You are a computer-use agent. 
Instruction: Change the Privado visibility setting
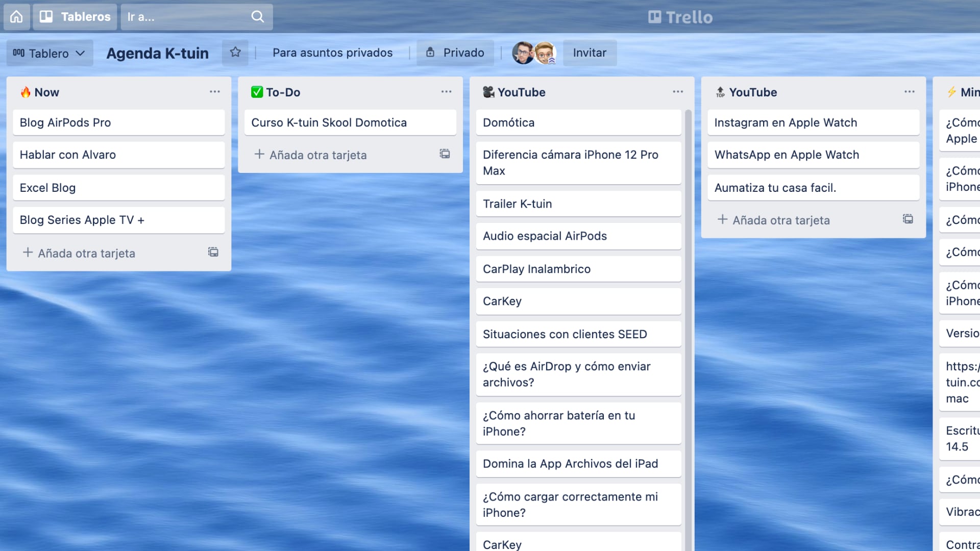(455, 53)
